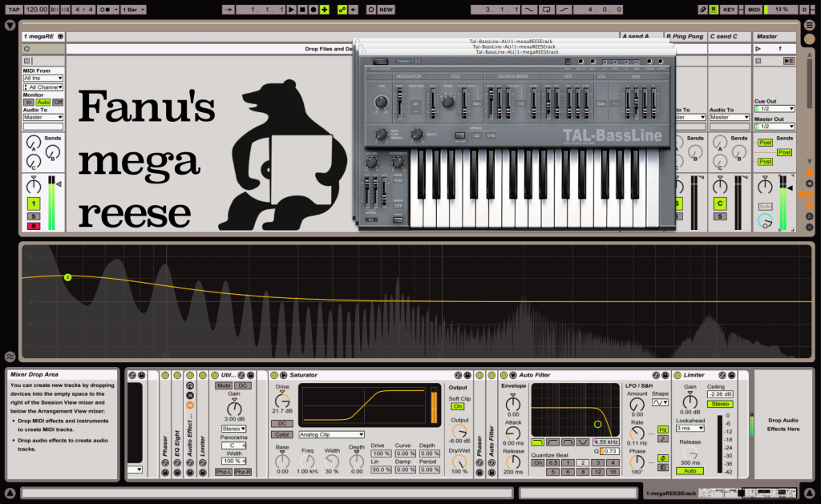821x504 pixels.
Task: Toggle Auto Filter device activator
Action: 504,375
